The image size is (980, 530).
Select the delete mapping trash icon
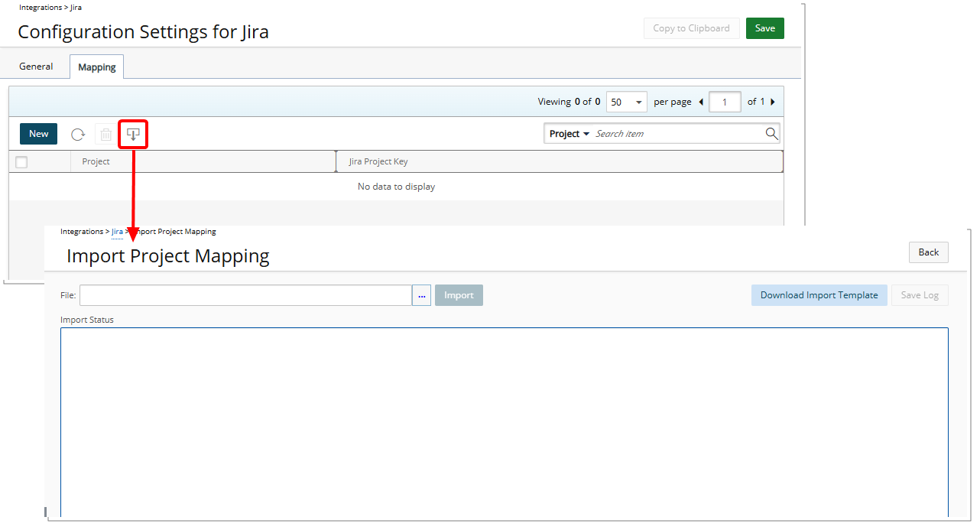pos(105,134)
